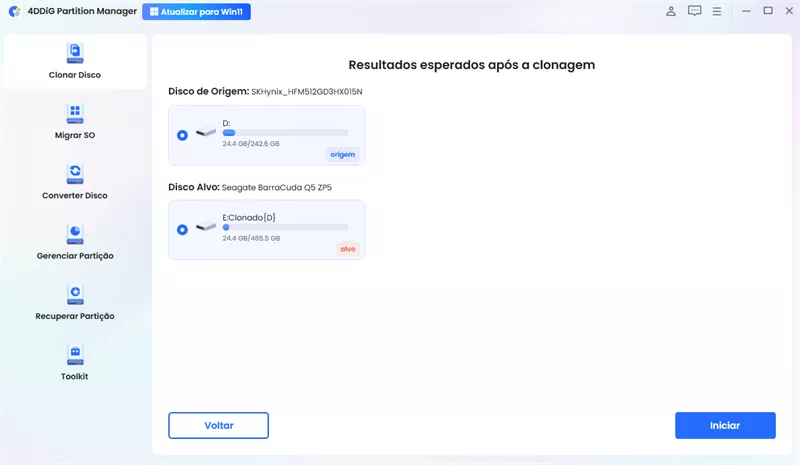Image resolution: width=800 pixels, height=465 pixels.
Task: Click the Seagate BarraCuda Q5 ZP5 name
Action: 277,187
